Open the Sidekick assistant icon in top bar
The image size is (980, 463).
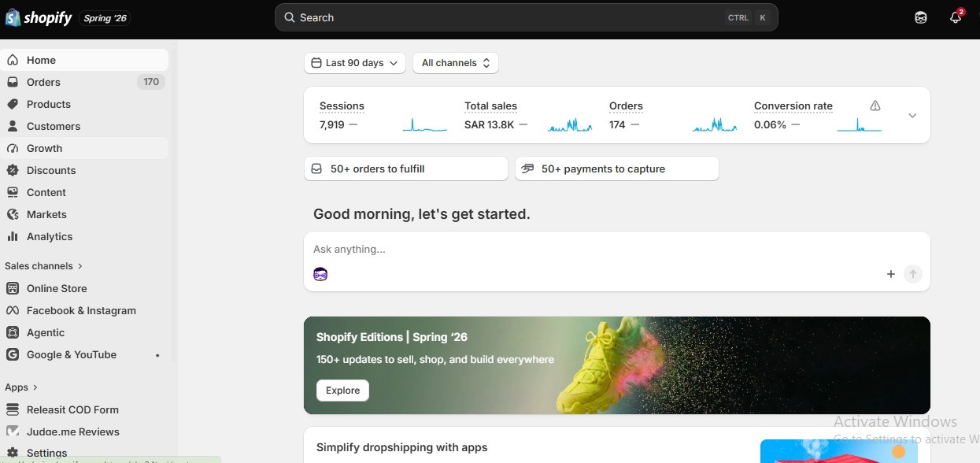click(x=921, y=17)
